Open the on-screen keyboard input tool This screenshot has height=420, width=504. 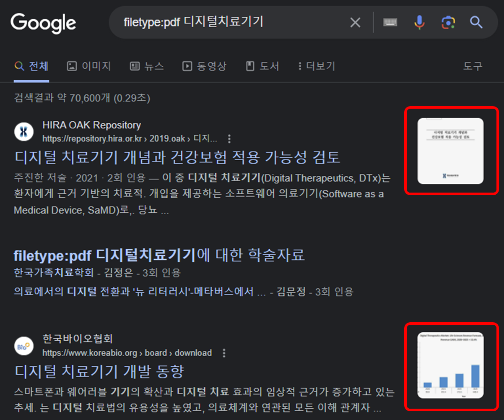[390, 22]
